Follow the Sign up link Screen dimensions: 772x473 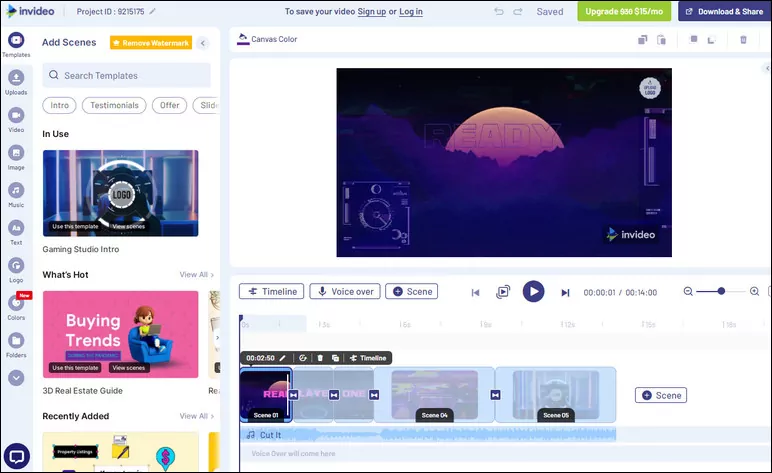tap(372, 11)
